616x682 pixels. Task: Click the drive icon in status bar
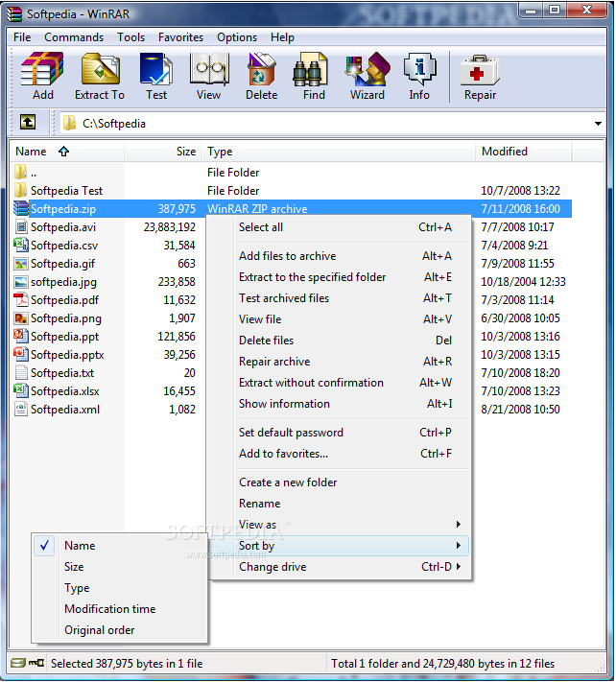coord(18,663)
